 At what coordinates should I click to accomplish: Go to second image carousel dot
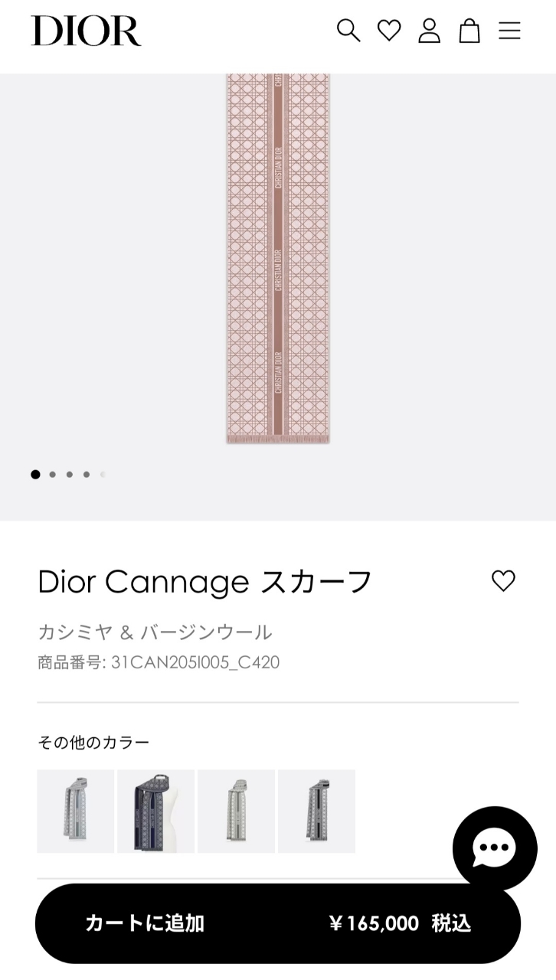52,475
